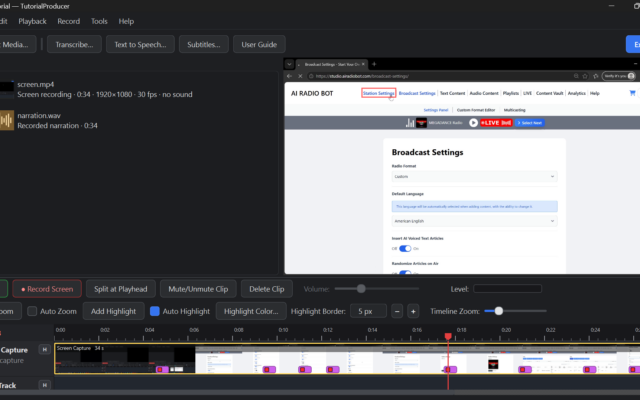
Task: Open the Tools menu
Action: (x=99, y=21)
